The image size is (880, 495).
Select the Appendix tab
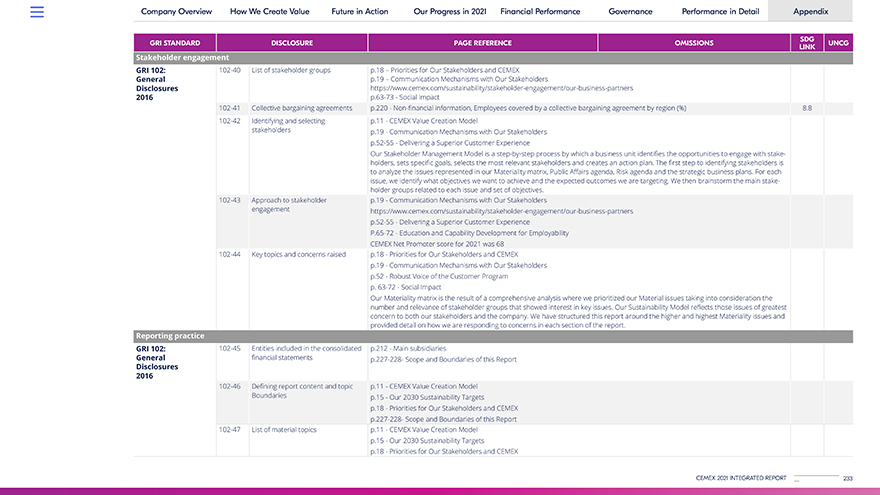point(810,12)
